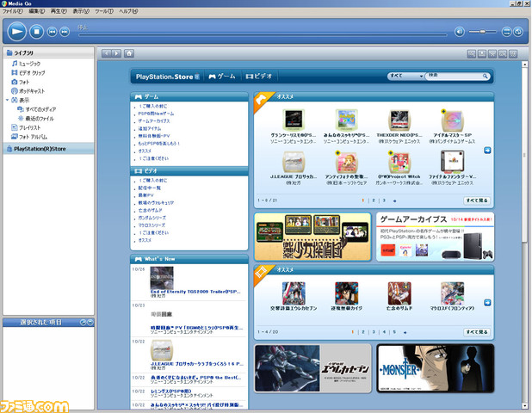Click the playback progress bar
This screenshot has height=413, width=532.
point(263,34)
